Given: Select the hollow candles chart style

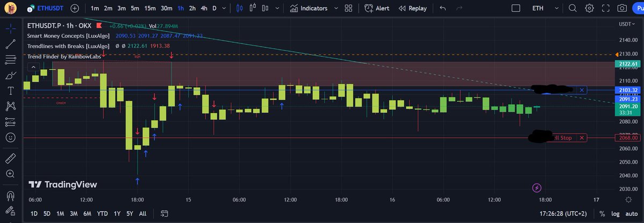Looking at the screenshot, I should point(252,9).
